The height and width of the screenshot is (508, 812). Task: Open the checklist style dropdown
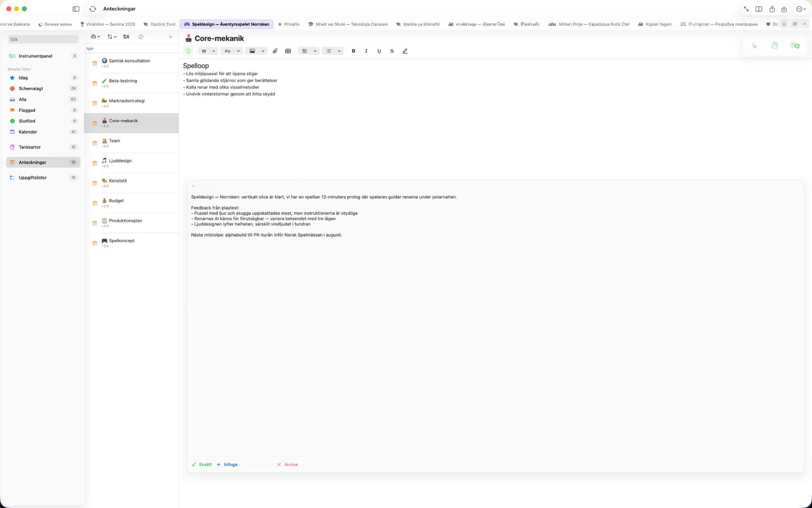click(309, 51)
